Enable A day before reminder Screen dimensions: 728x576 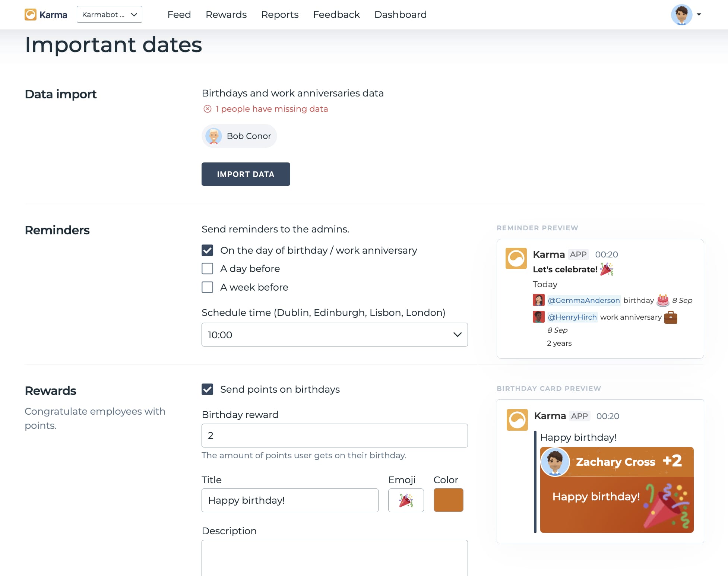click(208, 269)
